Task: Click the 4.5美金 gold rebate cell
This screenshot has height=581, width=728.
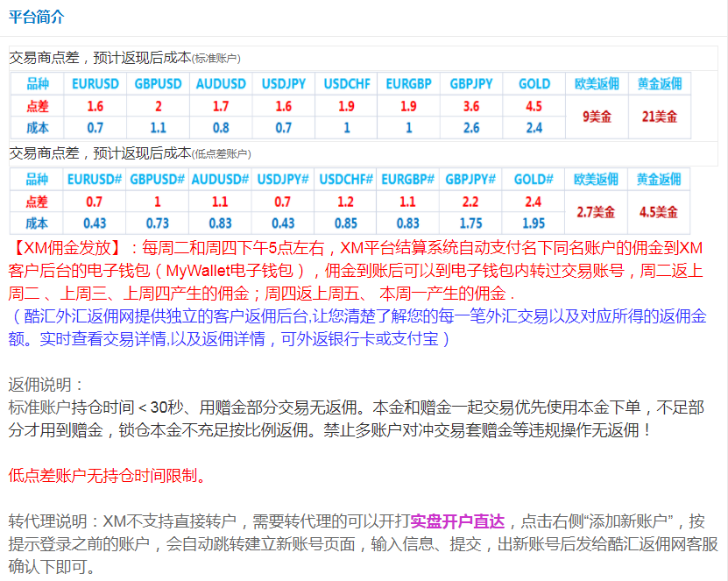Action: coord(660,212)
